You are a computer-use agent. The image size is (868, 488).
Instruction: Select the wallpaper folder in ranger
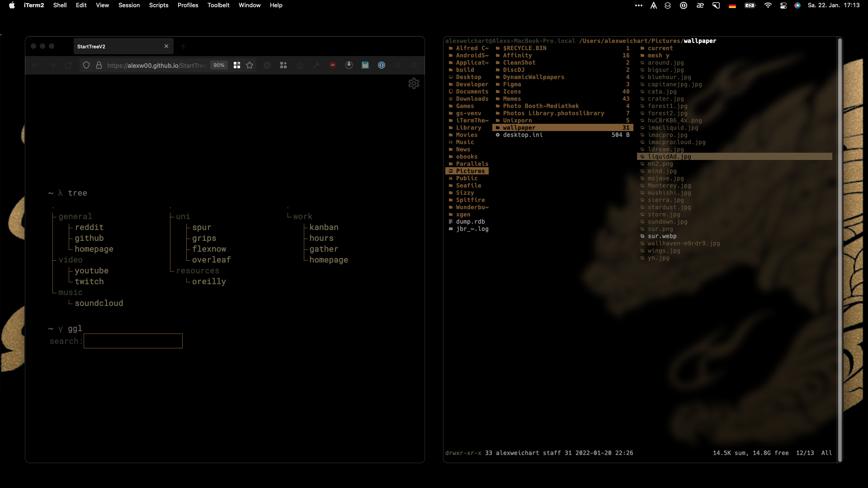point(519,128)
